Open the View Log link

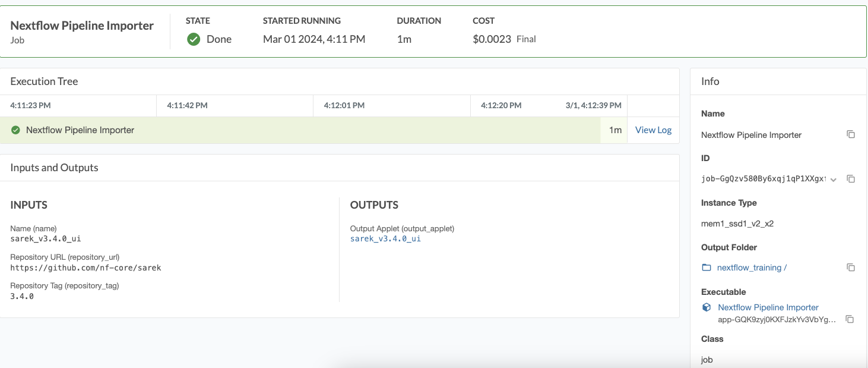point(653,130)
